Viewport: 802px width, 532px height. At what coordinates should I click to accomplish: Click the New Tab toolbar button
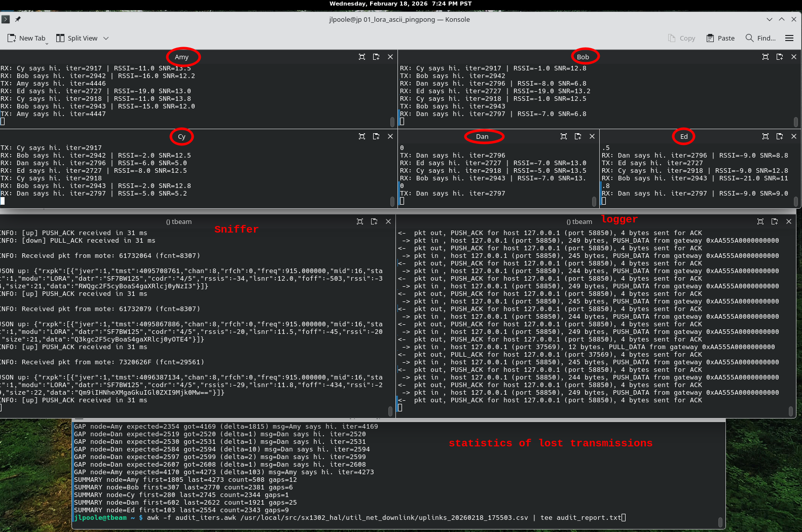[26, 38]
